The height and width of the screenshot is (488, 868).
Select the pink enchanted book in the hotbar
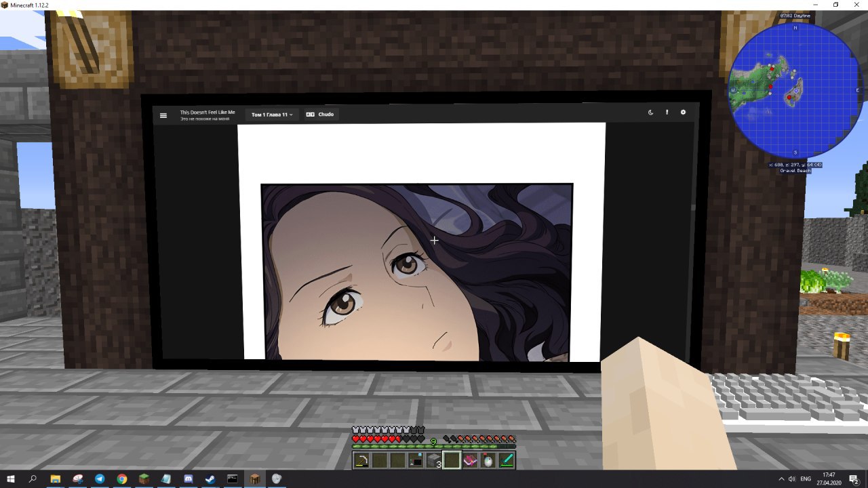[470, 461]
